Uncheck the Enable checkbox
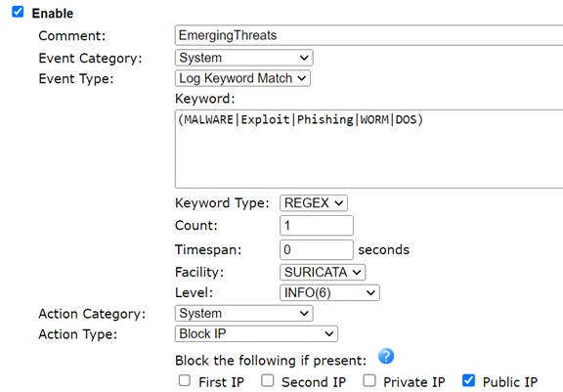 [18, 12]
